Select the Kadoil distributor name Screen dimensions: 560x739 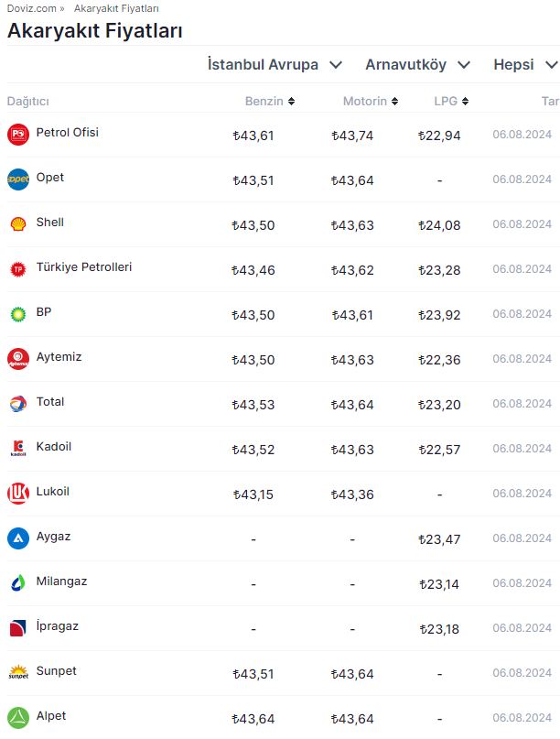click(53, 447)
